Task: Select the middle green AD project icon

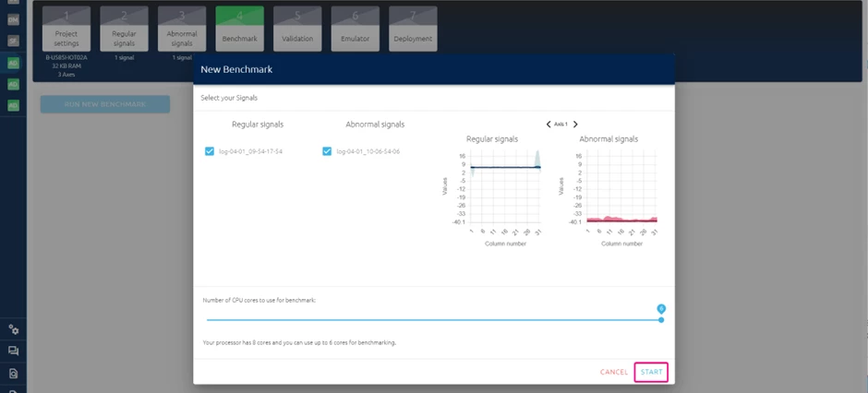Action: click(13, 84)
